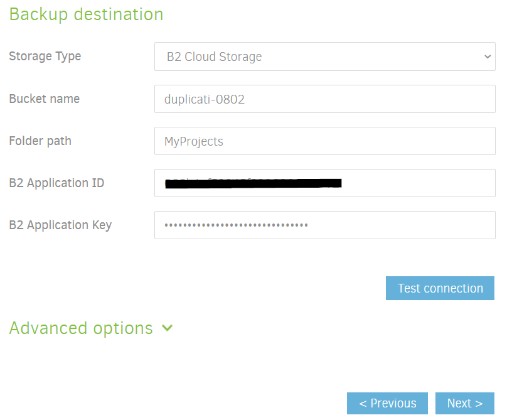Click the Advanced options heading text
This screenshot has height=420, width=512.
81,328
